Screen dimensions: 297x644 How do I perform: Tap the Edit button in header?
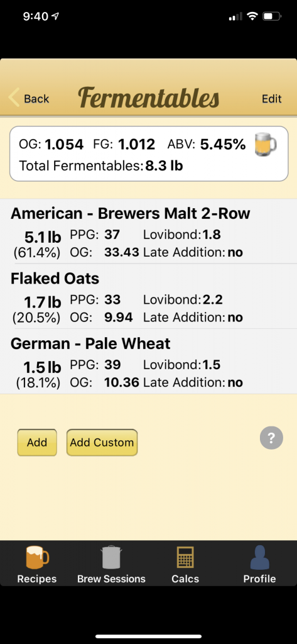pos(272,99)
